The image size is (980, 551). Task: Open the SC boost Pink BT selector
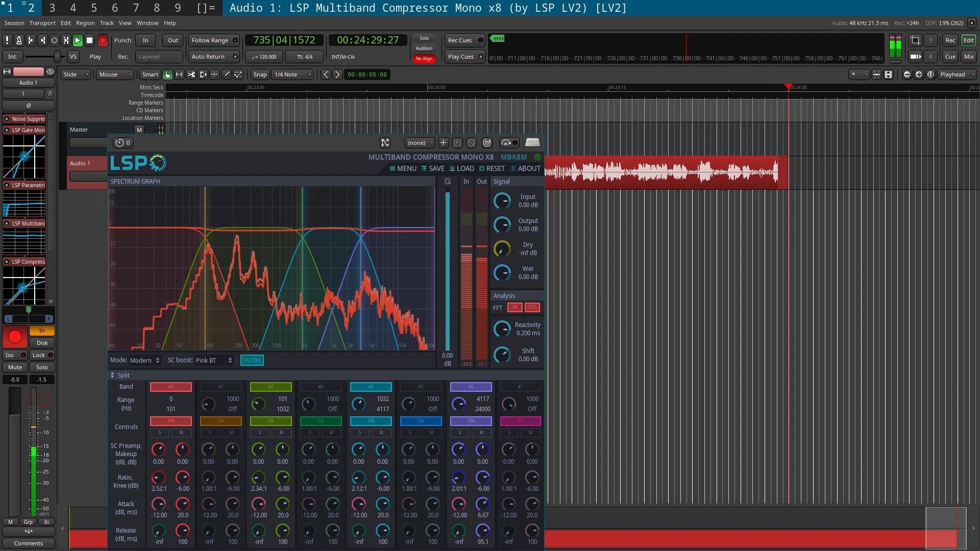pos(214,360)
